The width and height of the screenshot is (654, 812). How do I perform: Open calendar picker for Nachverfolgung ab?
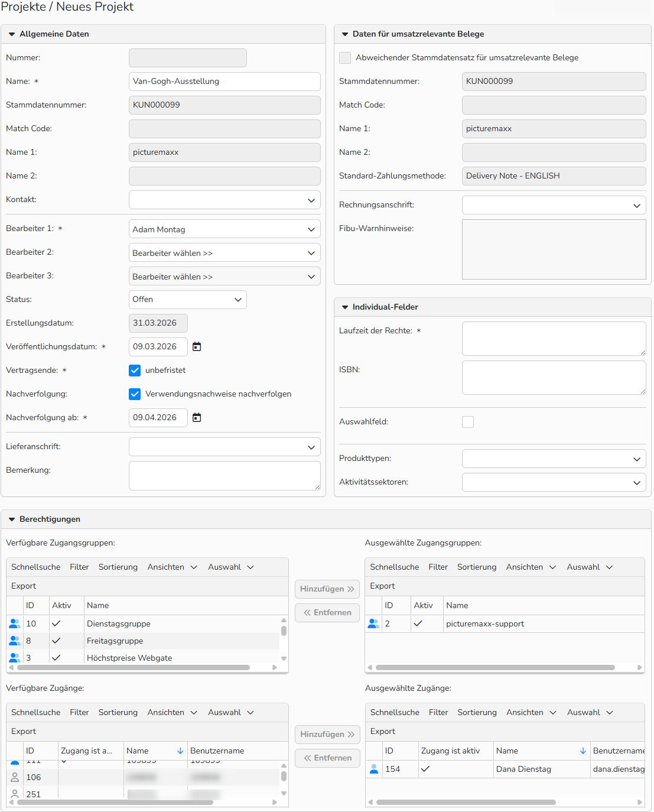[x=197, y=418]
